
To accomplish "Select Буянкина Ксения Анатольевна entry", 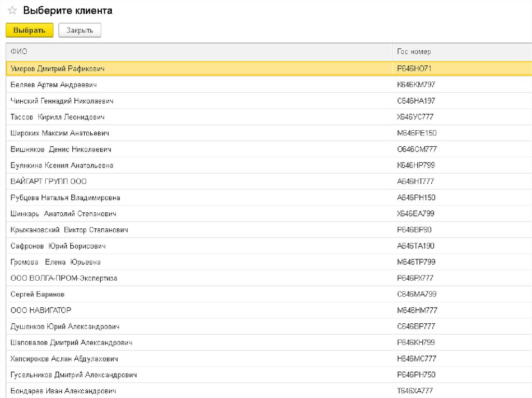I will [x=62, y=166].
